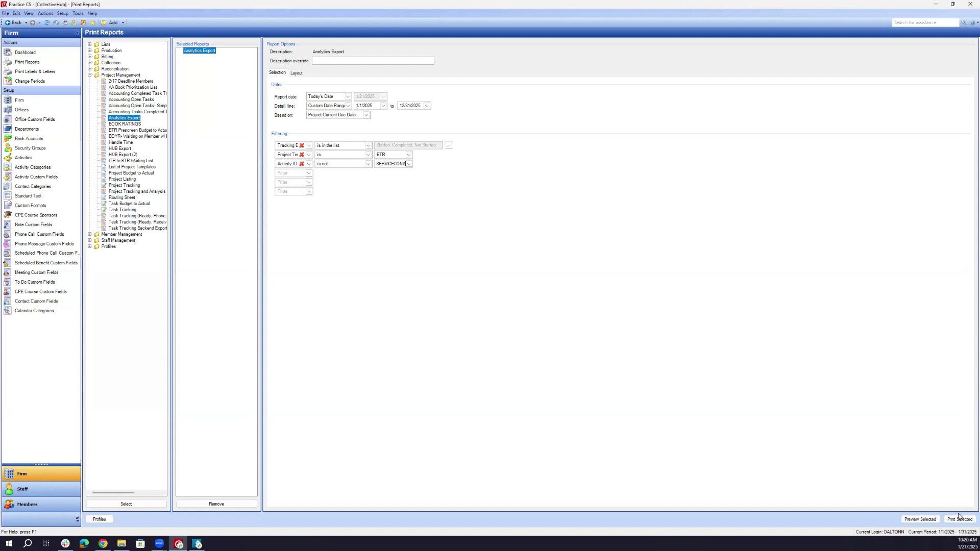Open the Tools menu

pos(78,13)
